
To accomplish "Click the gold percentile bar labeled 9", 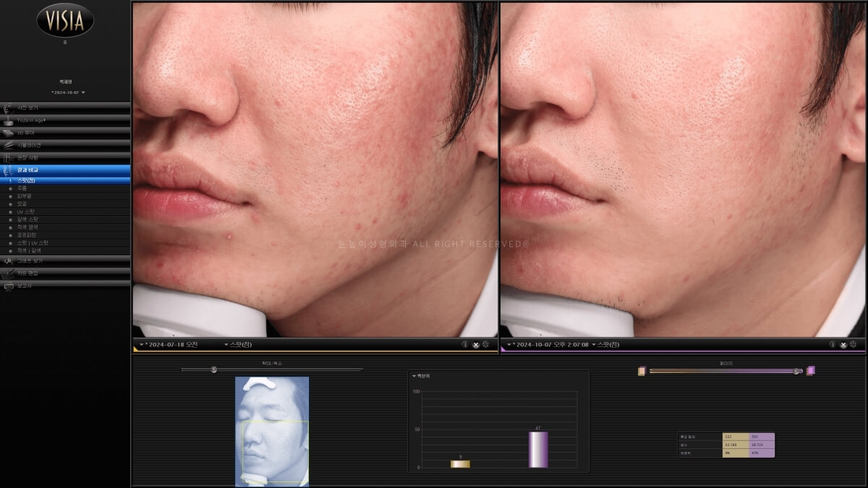I will 461,464.
